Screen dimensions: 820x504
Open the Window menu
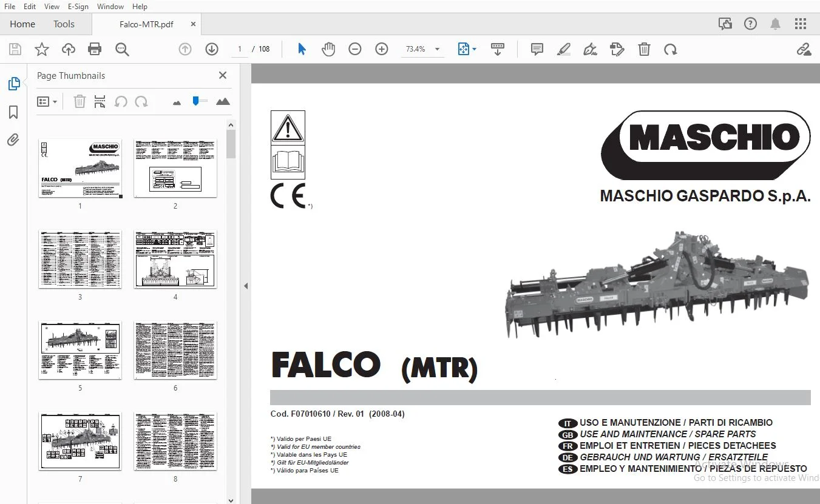click(110, 6)
